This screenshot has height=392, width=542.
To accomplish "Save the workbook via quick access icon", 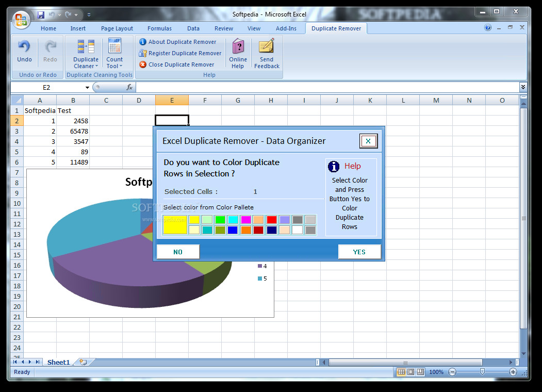I will pyautogui.click(x=41, y=15).
